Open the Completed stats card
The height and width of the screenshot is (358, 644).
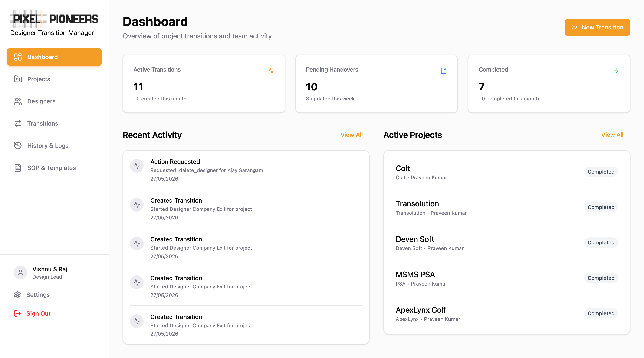click(549, 84)
